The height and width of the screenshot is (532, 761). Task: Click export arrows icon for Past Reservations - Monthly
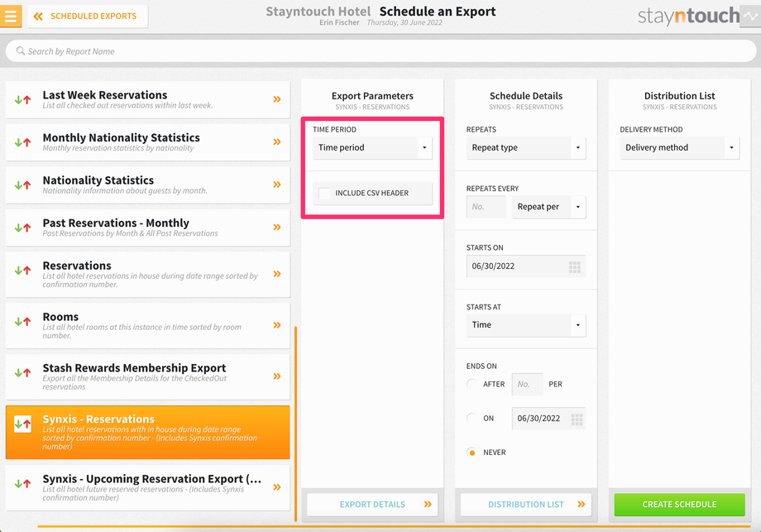click(x=23, y=228)
